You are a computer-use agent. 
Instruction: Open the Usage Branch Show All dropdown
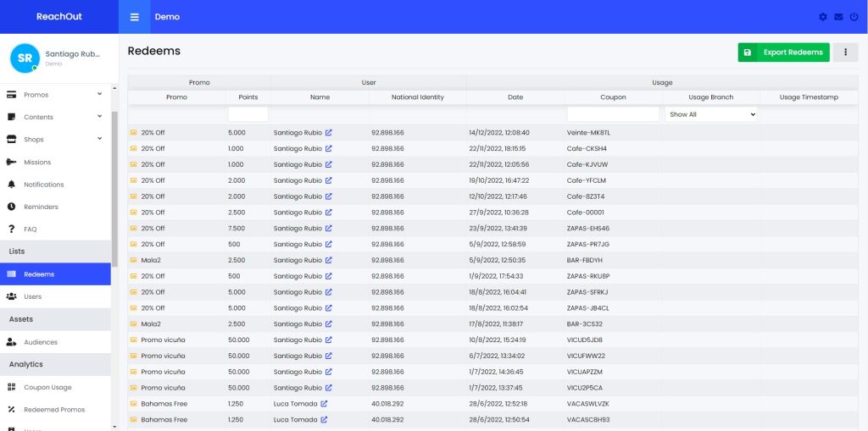[711, 114]
